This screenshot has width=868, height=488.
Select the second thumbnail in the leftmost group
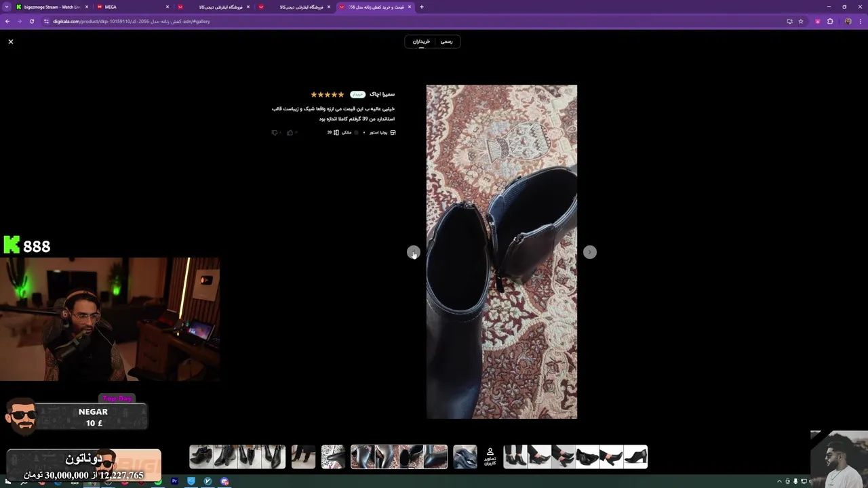pos(225,457)
